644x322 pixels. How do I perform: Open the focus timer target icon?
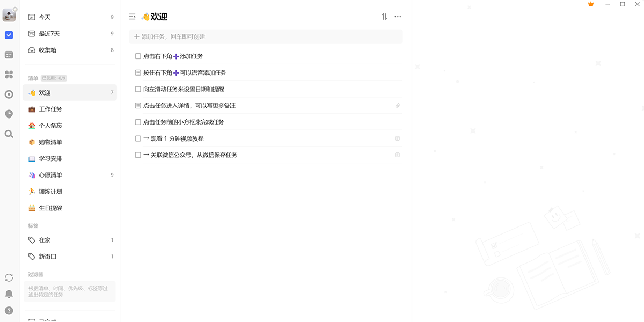tap(9, 94)
